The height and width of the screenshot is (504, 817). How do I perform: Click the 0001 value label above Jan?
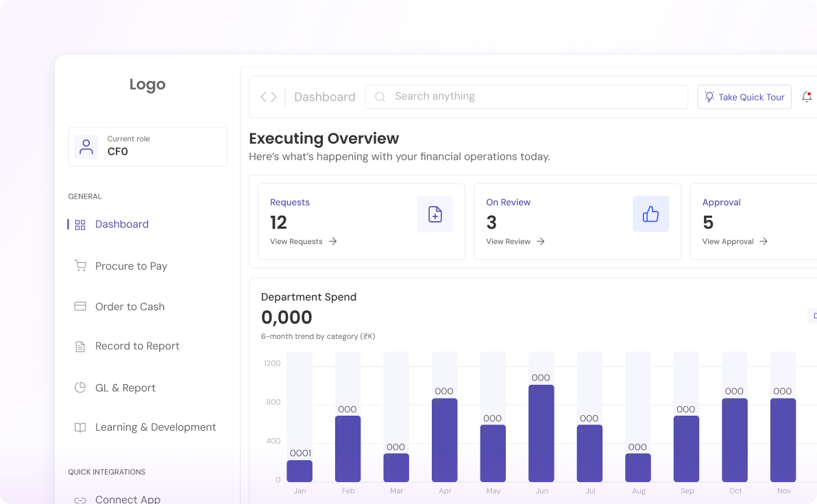tap(301, 453)
